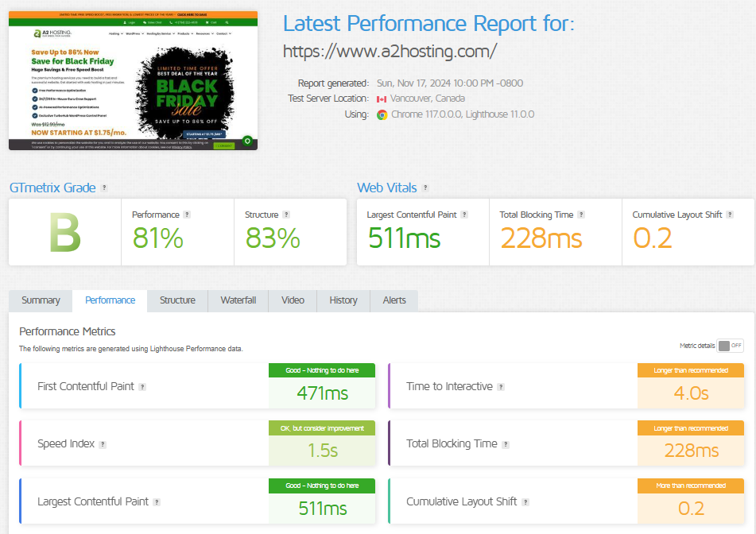Click help icon in Web Vitals Cumulative Layout Shift card
This screenshot has width=756, height=534.
click(730, 215)
